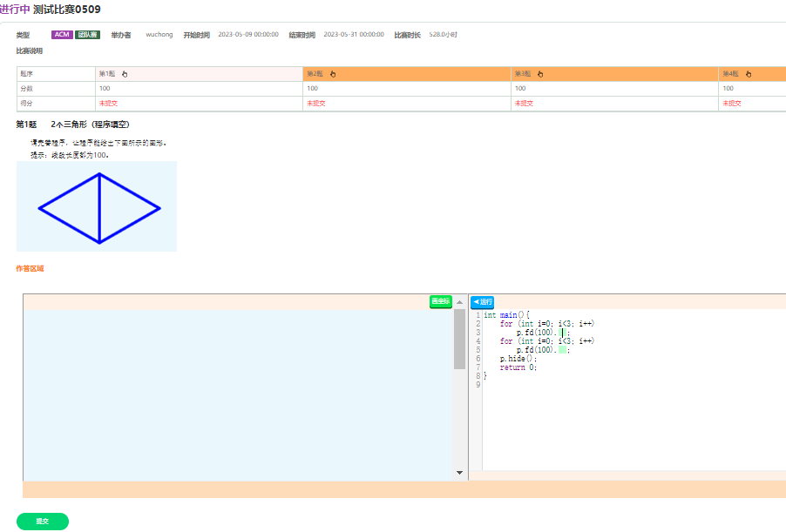Switch to the 第2题 problem tab

(407, 74)
